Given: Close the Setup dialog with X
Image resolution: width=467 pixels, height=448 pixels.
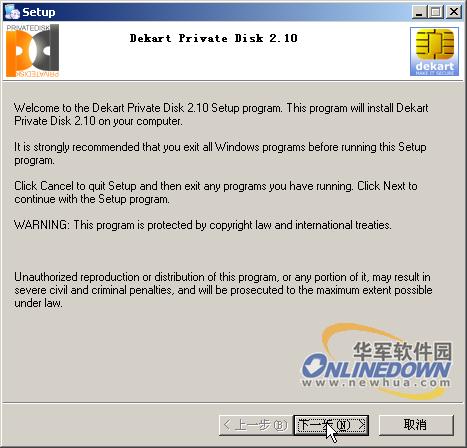Looking at the screenshot, I should click(x=454, y=12).
